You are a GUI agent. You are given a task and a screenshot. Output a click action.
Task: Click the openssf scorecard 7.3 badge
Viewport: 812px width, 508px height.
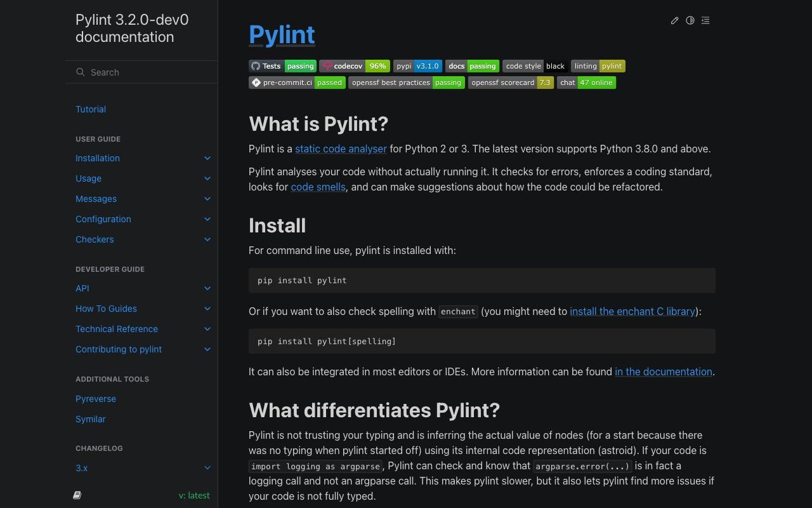tap(511, 83)
